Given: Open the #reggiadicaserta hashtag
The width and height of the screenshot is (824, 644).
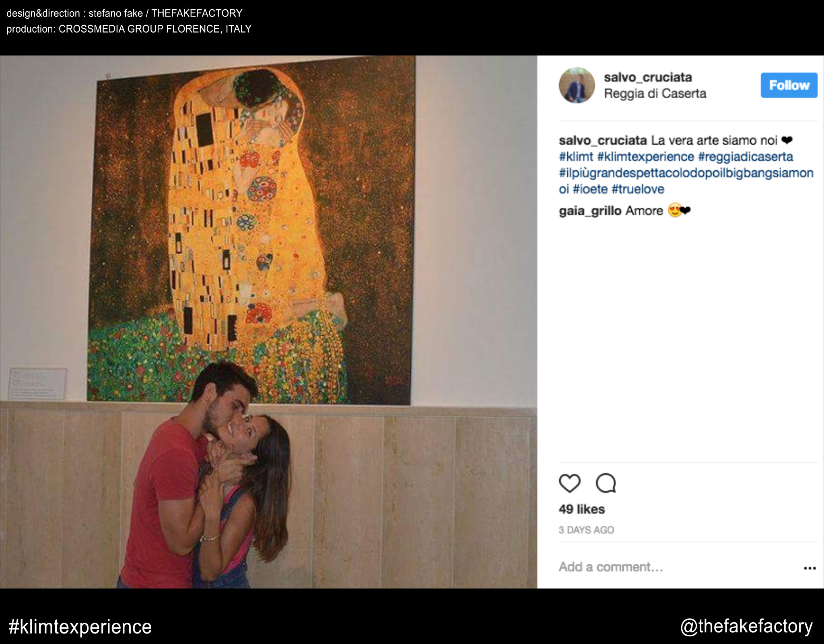Looking at the screenshot, I should 746,157.
